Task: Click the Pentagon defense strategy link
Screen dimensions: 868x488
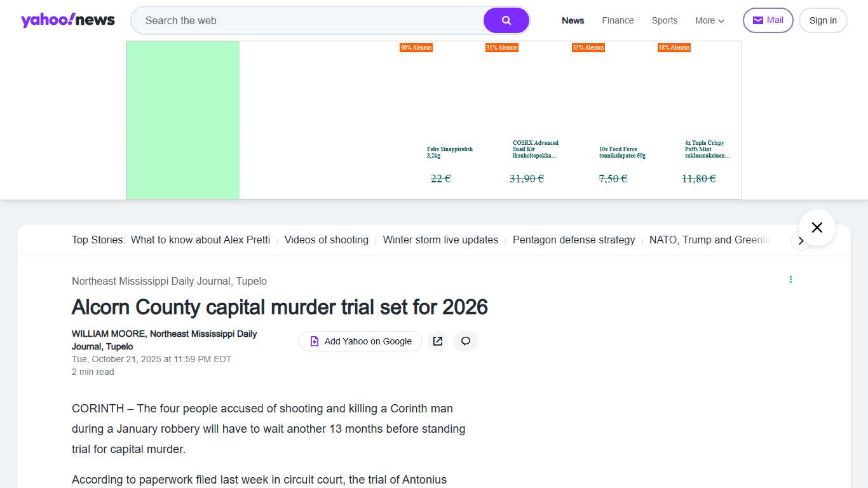Action: pyautogui.click(x=573, y=240)
